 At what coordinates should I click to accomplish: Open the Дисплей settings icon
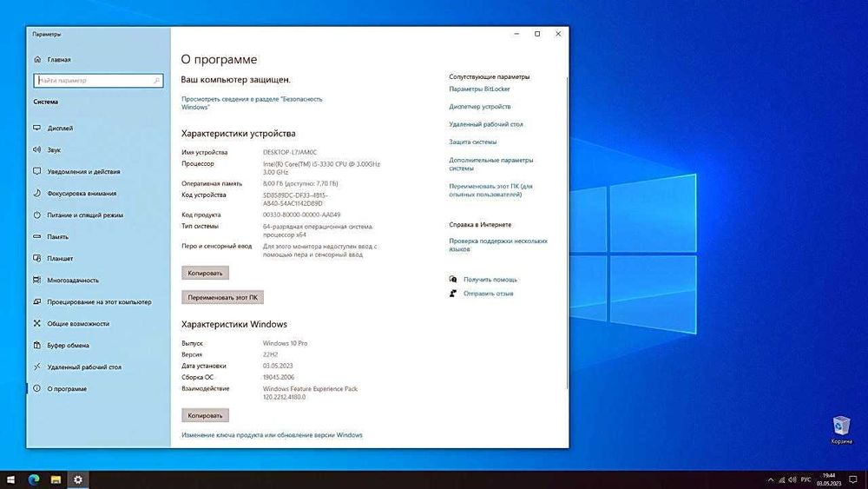tap(37, 128)
